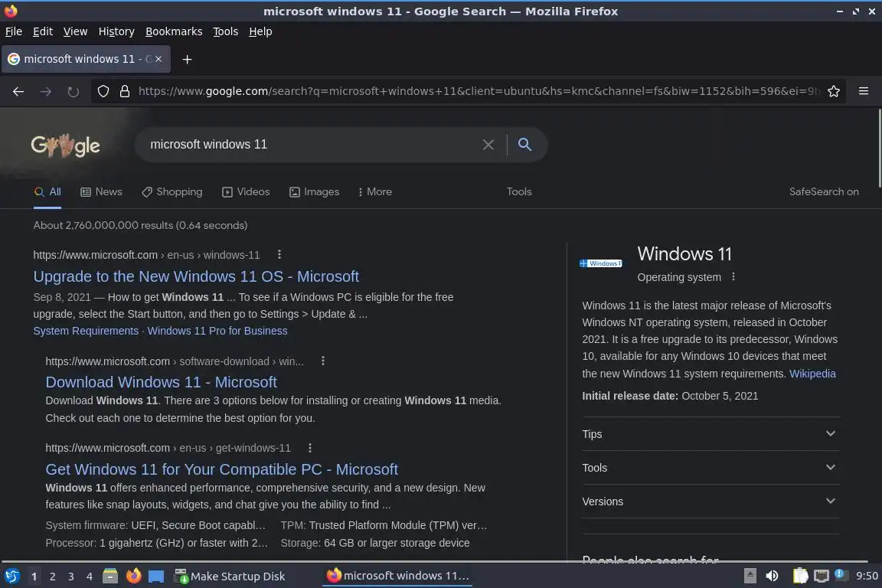Open the Tools search options

pos(518,192)
